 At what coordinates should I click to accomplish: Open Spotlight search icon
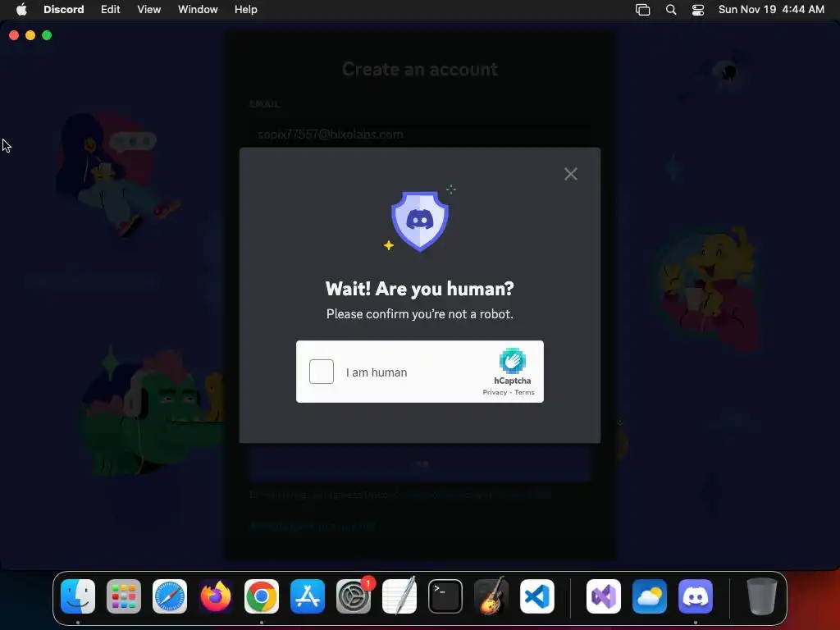click(x=671, y=10)
